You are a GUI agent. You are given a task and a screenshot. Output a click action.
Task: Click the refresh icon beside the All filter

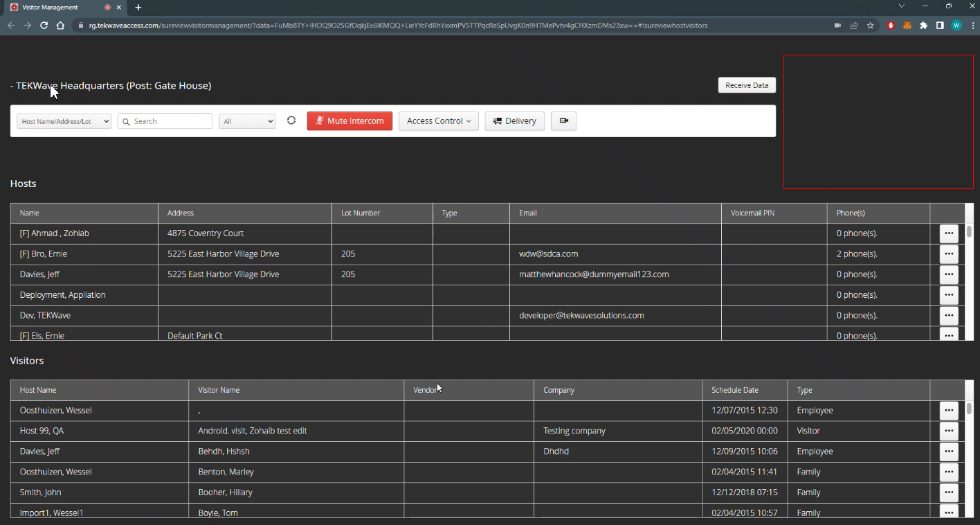tap(291, 121)
